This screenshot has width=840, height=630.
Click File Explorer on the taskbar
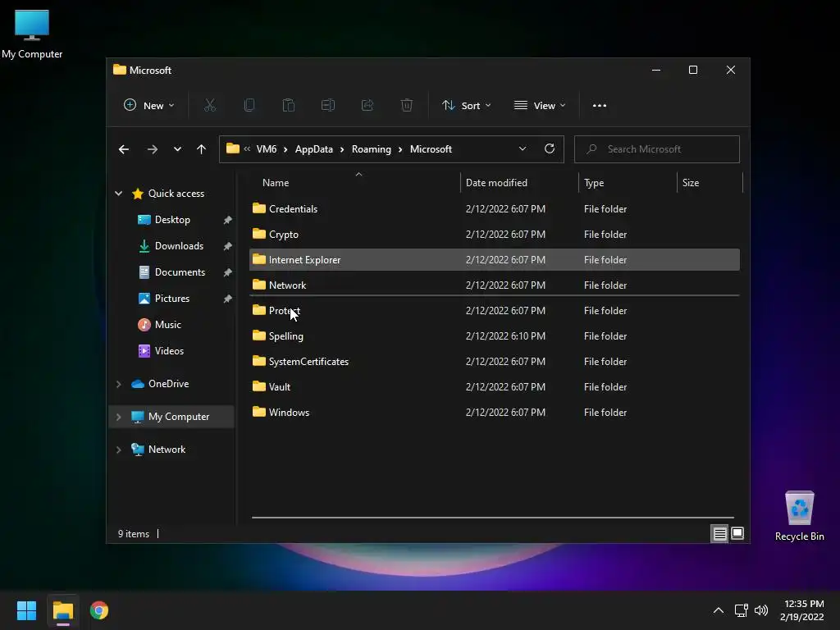(x=62, y=610)
